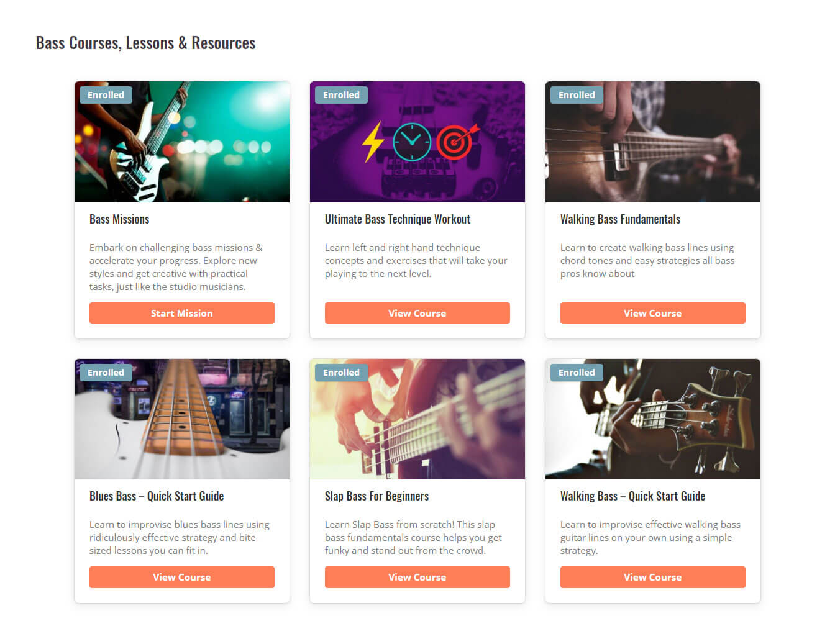
Task: Start the Bass Missions mission
Action: 182,313
